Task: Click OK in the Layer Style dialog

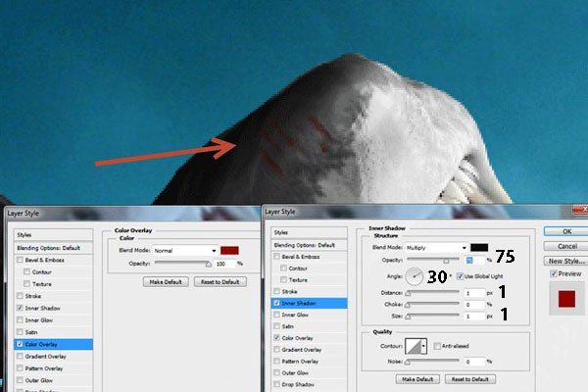Action: point(566,231)
